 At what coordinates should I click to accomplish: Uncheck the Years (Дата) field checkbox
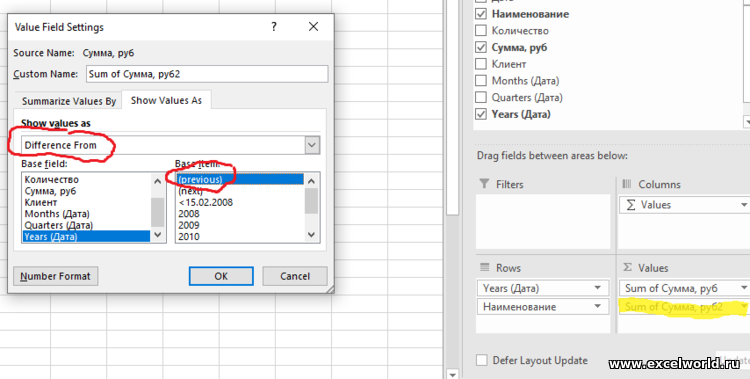[481, 114]
